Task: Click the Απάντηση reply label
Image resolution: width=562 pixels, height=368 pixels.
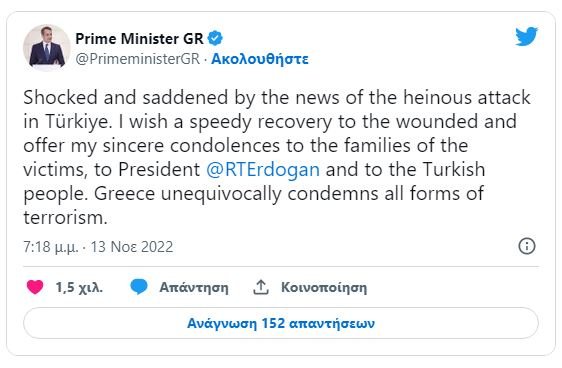Action: click(194, 287)
